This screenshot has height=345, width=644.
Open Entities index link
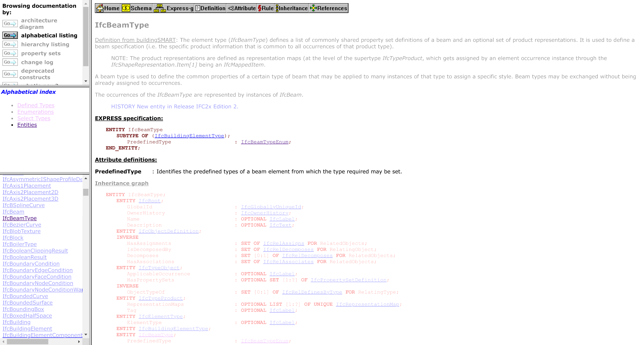click(x=27, y=125)
